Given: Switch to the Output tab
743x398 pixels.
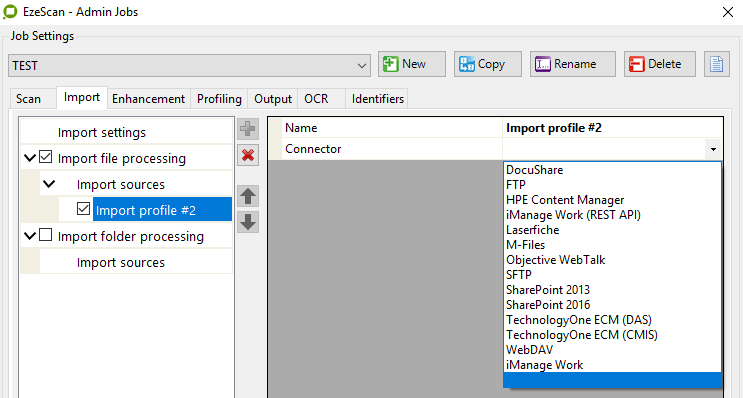Looking at the screenshot, I should (273, 99).
